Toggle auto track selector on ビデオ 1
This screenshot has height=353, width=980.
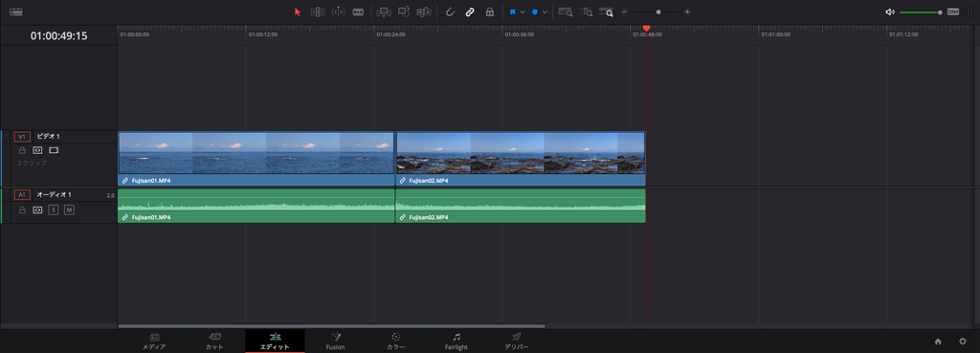pos(37,150)
